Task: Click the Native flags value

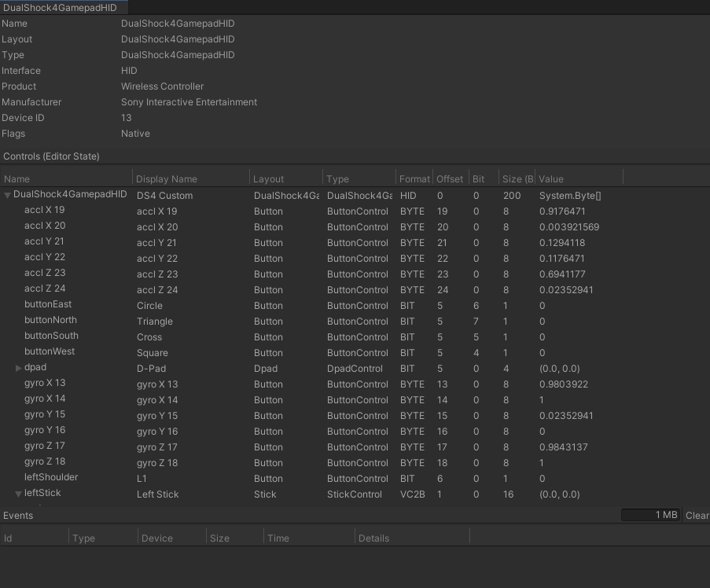Action: pyautogui.click(x=135, y=134)
